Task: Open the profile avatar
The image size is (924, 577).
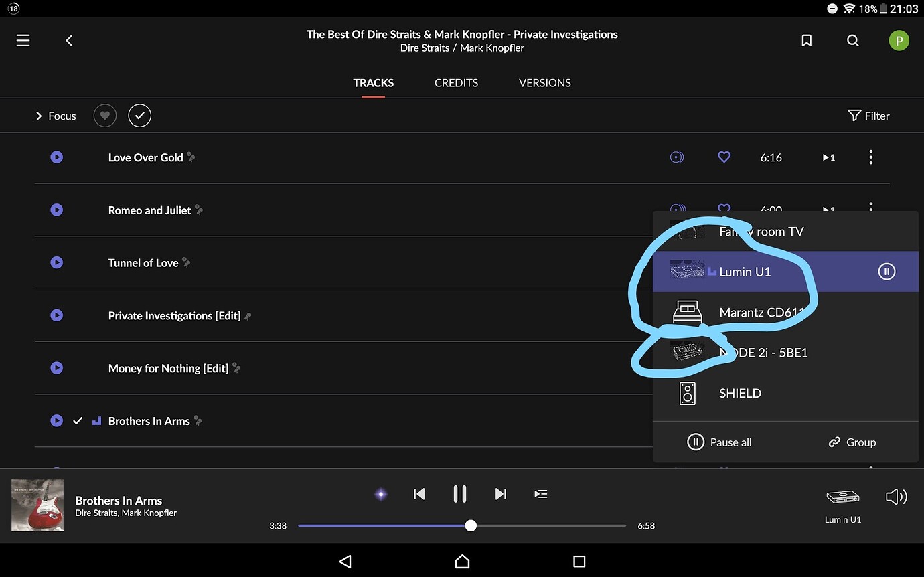Action: (x=899, y=40)
